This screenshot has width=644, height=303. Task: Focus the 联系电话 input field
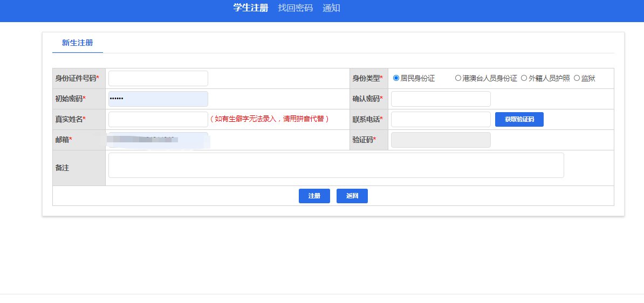click(x=441, y=120)
